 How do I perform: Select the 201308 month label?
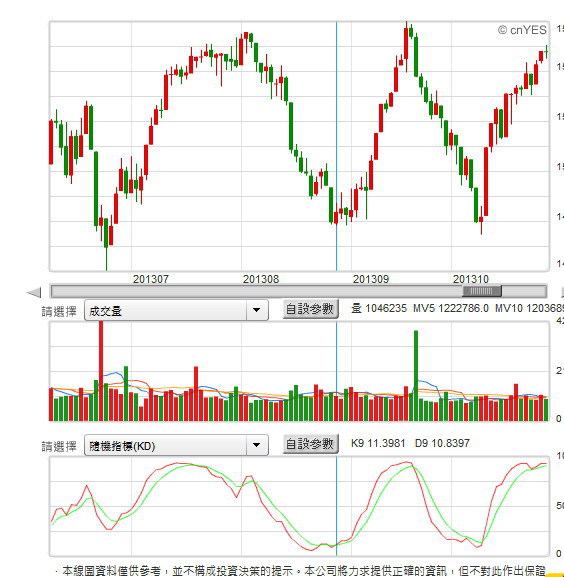[x=261, y=279]
